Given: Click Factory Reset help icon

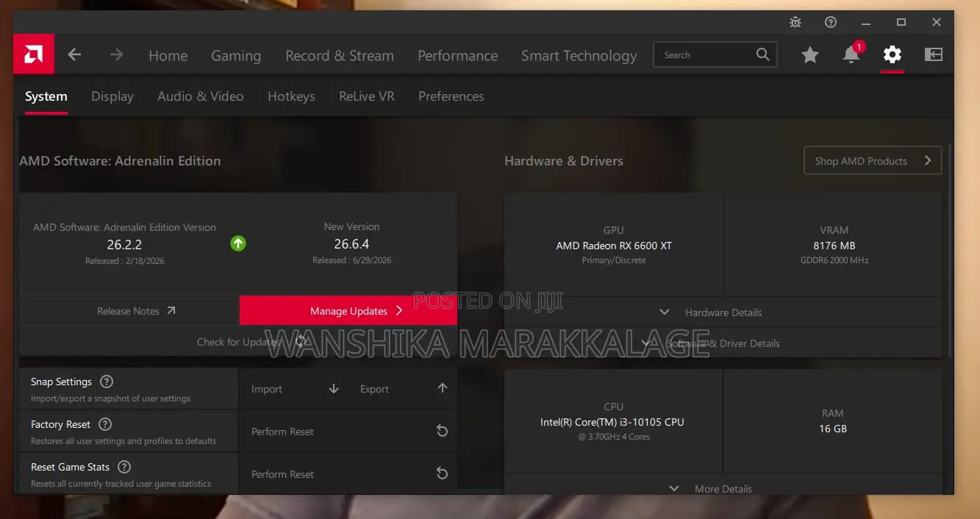Looking at the screenshot, I should pyautogui.click(x=105, y=424).
